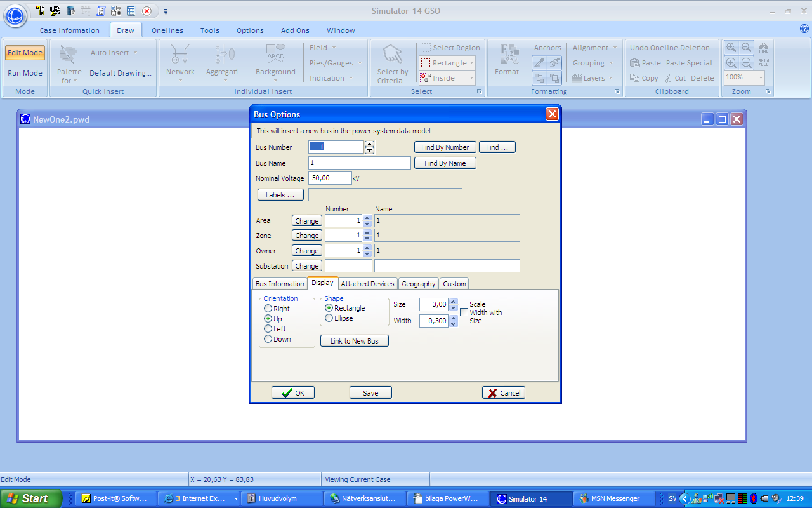Increase the Size value with up arrow
This screenshot has height=508, width=812.
tap(453, 302)
